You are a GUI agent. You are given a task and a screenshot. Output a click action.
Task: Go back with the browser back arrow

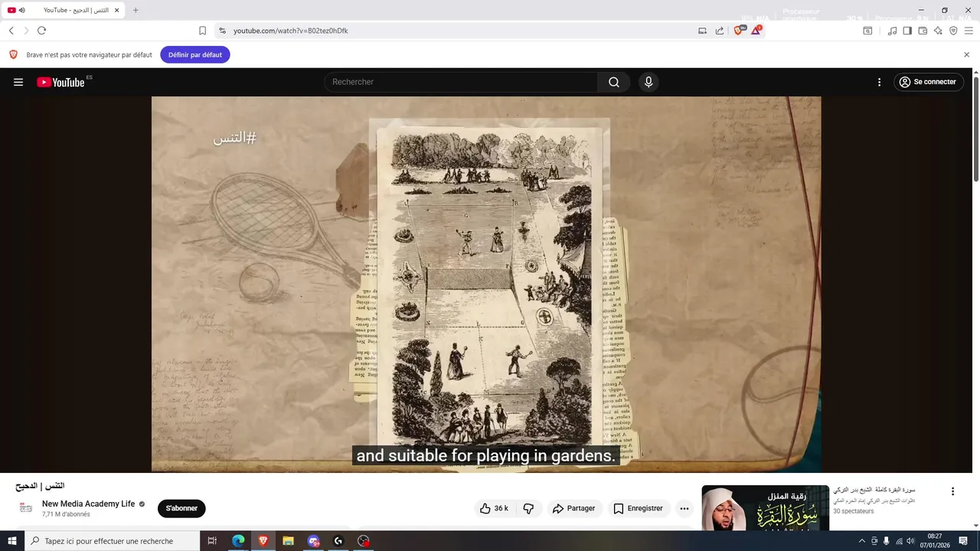[x=11, y=31]
